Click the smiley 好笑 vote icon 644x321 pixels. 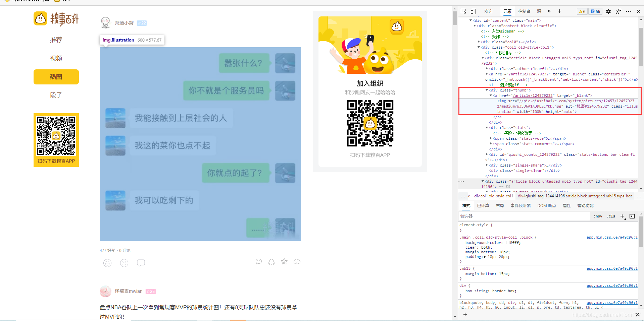pyautogui.click(x=107, y=263)
